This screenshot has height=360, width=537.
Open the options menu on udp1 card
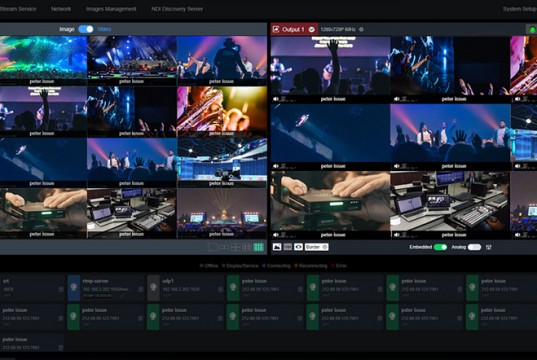coord(221,289)
